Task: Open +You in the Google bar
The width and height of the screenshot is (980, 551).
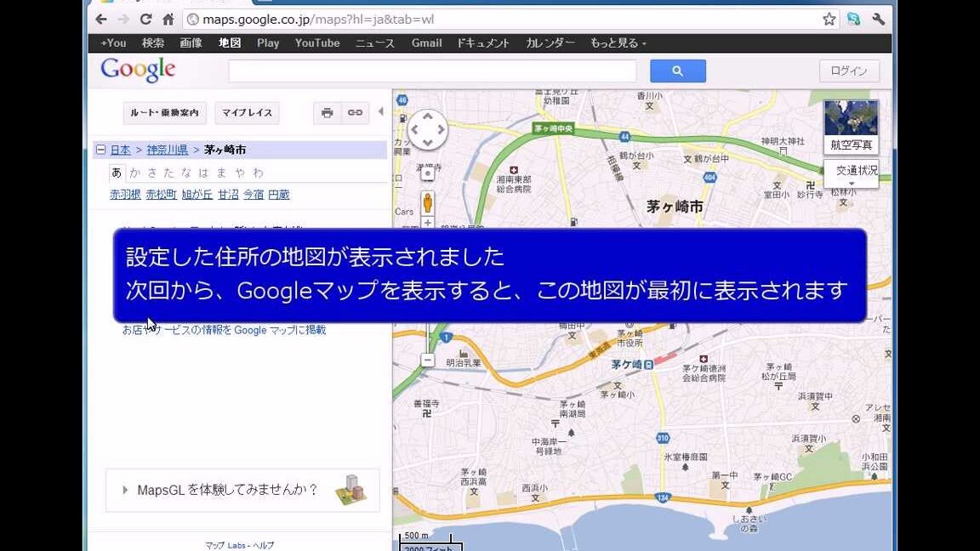Action: (113, 43)
